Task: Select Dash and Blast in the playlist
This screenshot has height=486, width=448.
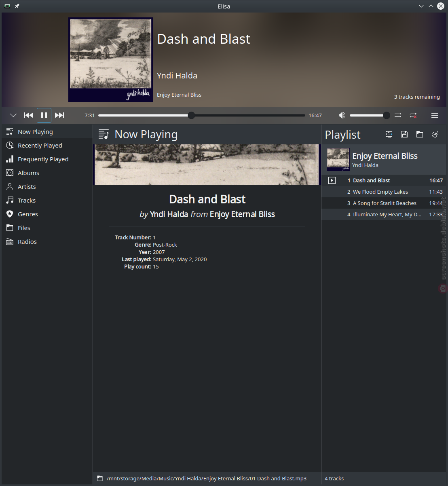Action: click(384, 181)
